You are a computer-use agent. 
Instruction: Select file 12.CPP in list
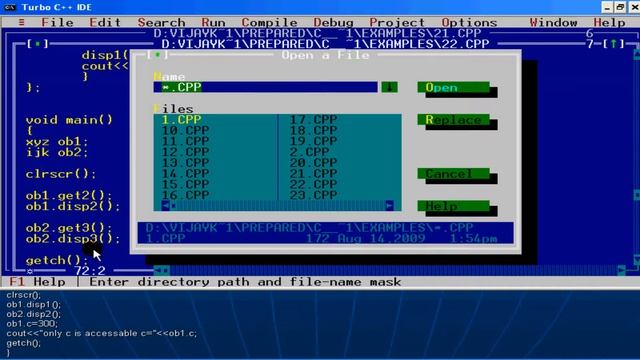pos(186,152)
